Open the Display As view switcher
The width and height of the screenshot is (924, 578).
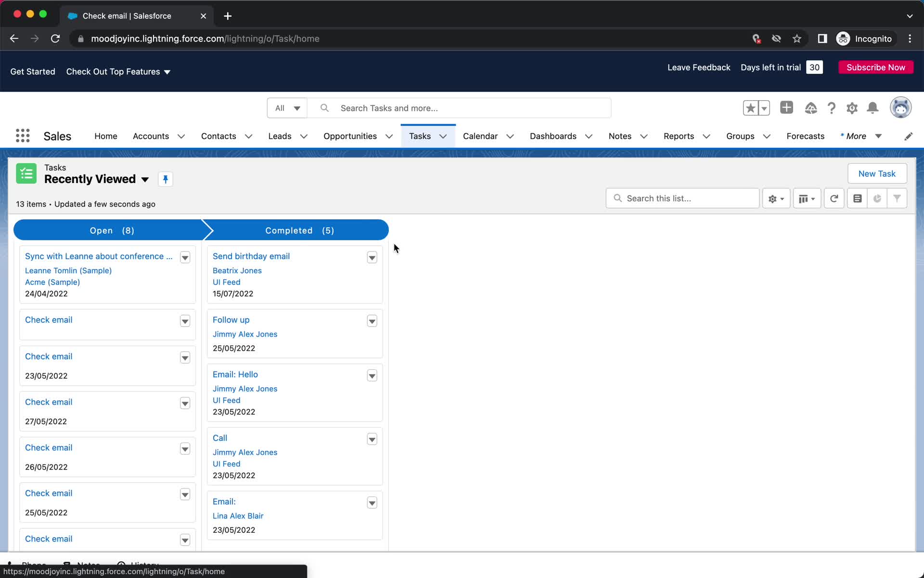(807, 198)
